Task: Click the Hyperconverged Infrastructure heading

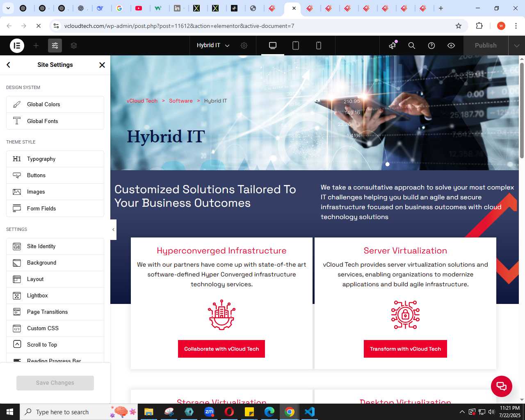Action: click(x=221, y=251)
